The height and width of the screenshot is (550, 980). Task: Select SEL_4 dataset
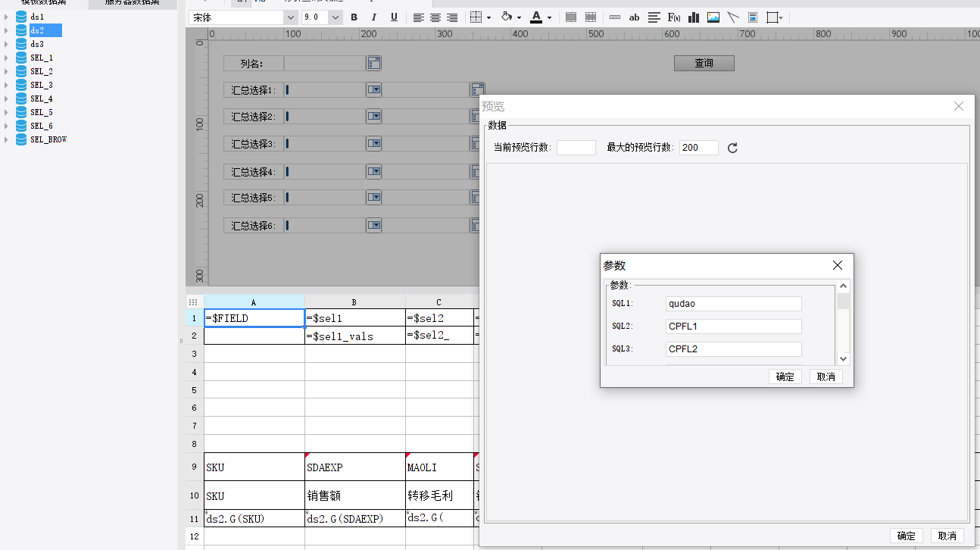point(42,98)
